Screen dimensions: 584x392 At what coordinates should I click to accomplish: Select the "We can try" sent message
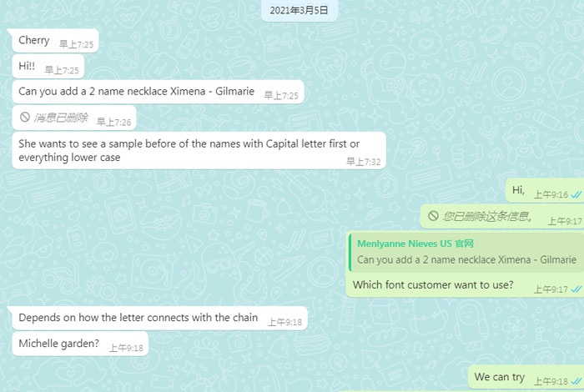(526, 377)
